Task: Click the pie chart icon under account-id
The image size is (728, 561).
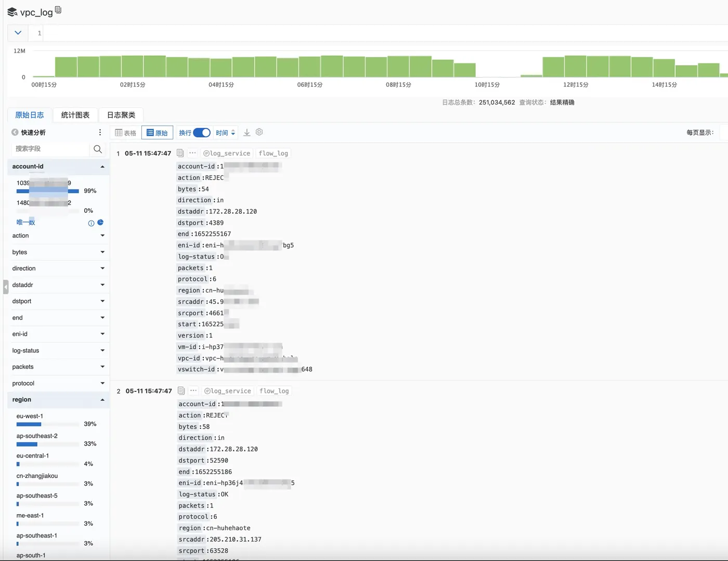Action: point(100,222)
